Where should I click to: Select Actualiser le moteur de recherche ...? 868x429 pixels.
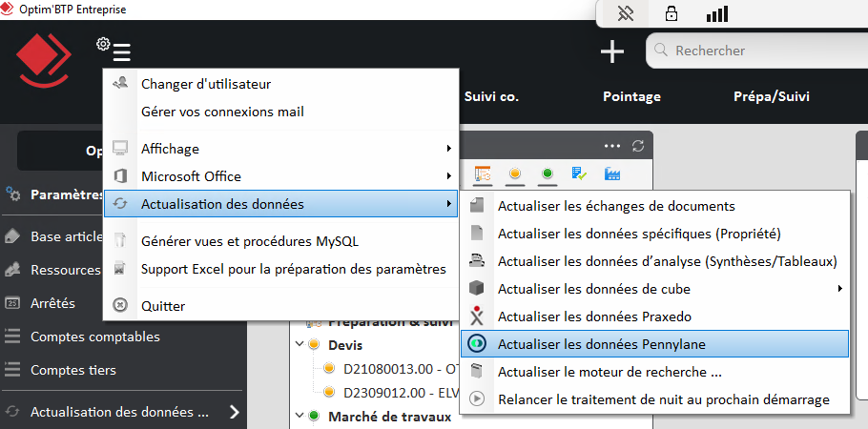[x=654, y=372]
